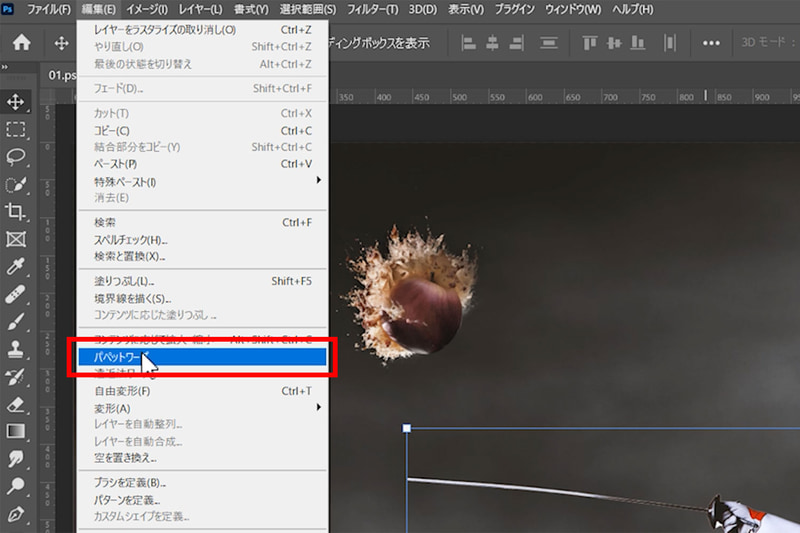
Task: Select the Eraser tool
Action: click(x=15, y=404)
